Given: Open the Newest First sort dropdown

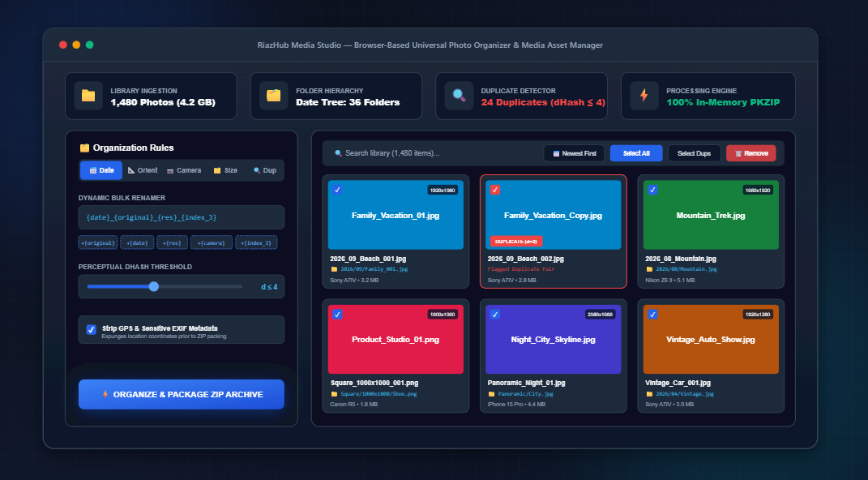Looking at the screenshot, I should (x=575, y=153).
